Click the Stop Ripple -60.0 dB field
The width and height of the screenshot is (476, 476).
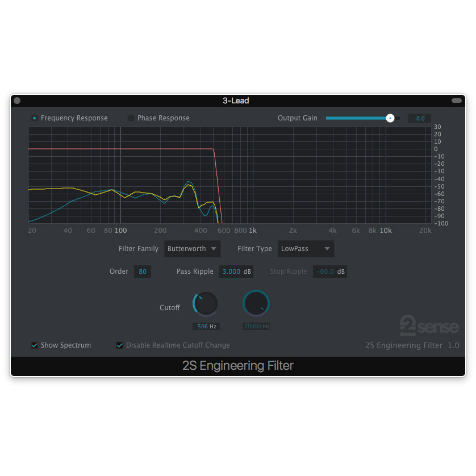pos(329,272)
